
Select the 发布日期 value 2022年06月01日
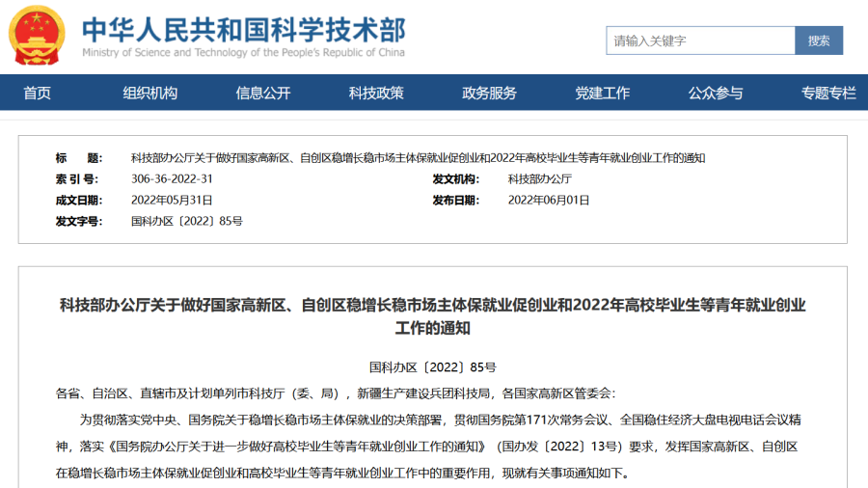tap(549, 201)
